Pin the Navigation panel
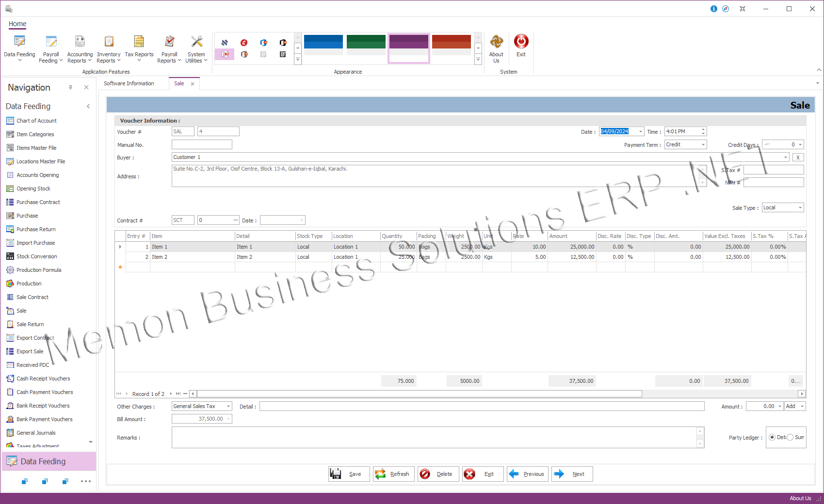This screenshot has height=504, width=824. [x=70, y=87]
